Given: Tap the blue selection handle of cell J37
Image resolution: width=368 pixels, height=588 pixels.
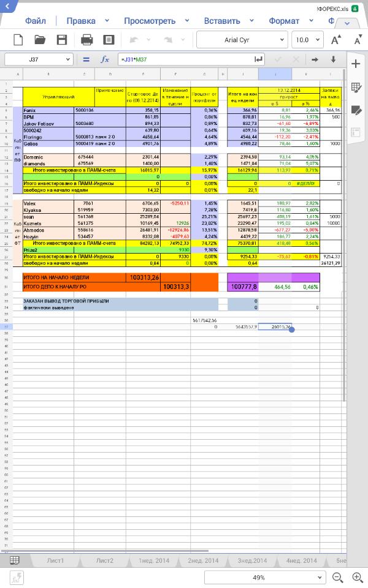Looking at the screenshot, I should [292, 330].
